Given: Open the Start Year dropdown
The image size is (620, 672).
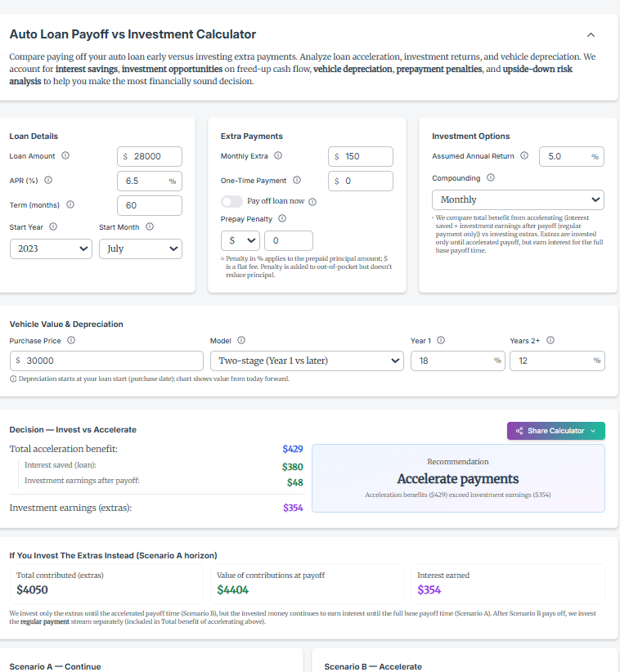Looking at the screenshot, I should (x=51, y=249).
